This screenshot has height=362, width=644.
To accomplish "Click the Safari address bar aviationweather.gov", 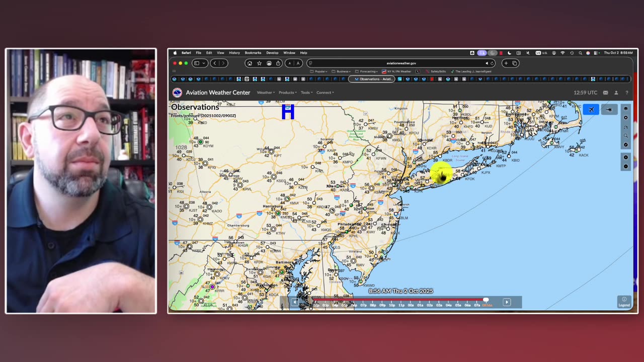I will 401,63.
